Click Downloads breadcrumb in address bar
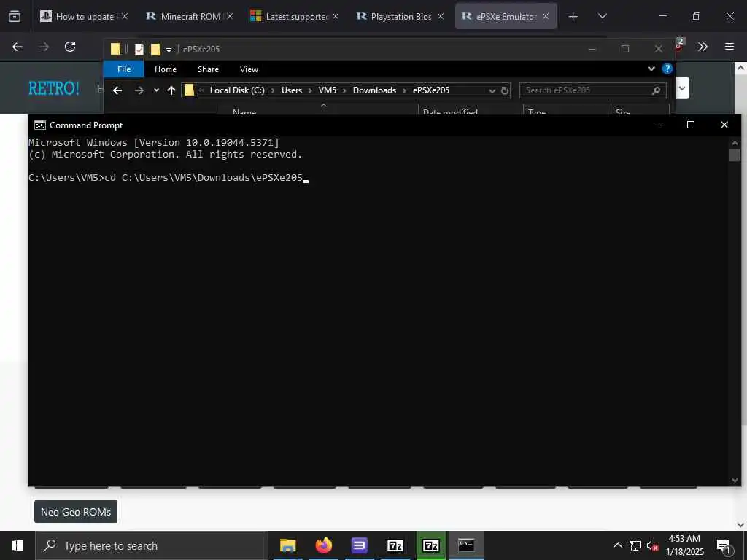This screenshot has width=747, height=560. [x=374, y=90]
